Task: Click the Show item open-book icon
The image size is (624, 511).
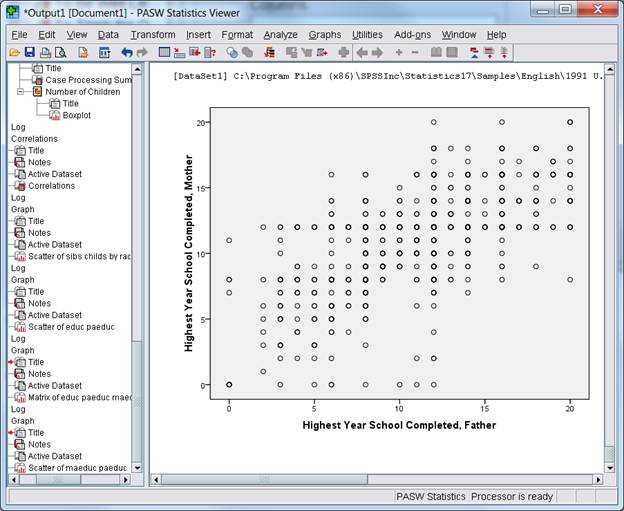Action: [436, 52]
